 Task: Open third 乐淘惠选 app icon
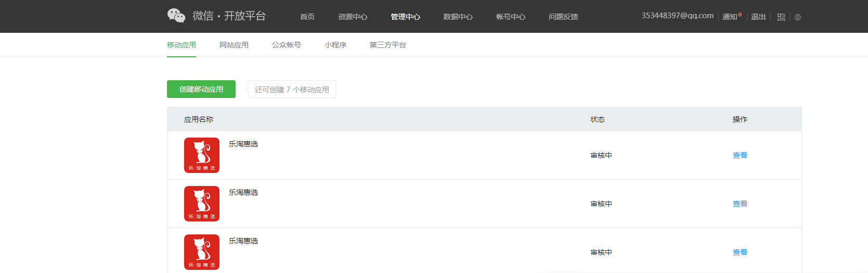pyautogui.click(x=202, y=252)
